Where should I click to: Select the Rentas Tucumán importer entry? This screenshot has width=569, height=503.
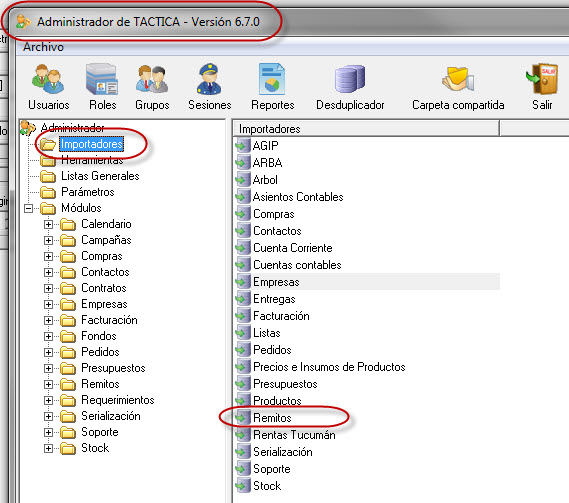pos(294,435)
